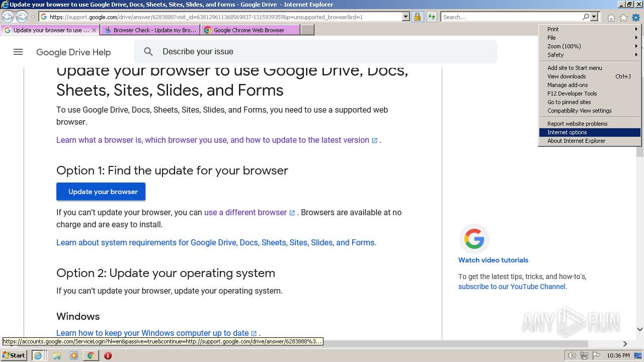Viewport: 644px width, 362px height.
Task: Open Learn how to keep Windows up to date link
Action: pos(156,333)
